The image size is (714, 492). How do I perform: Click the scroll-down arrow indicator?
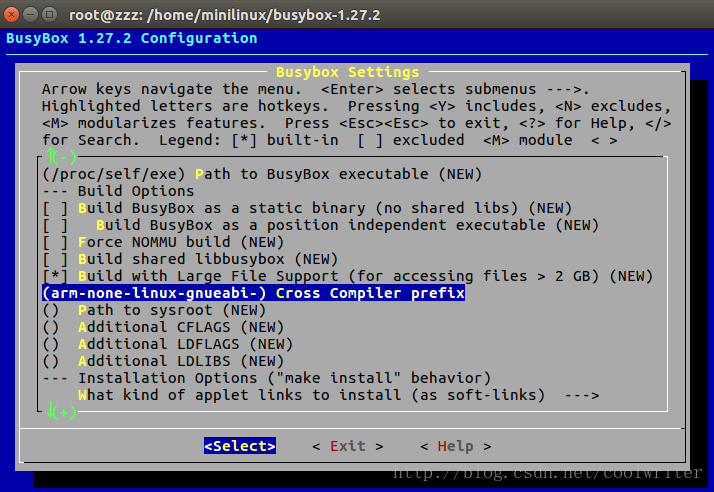(61, 412)
